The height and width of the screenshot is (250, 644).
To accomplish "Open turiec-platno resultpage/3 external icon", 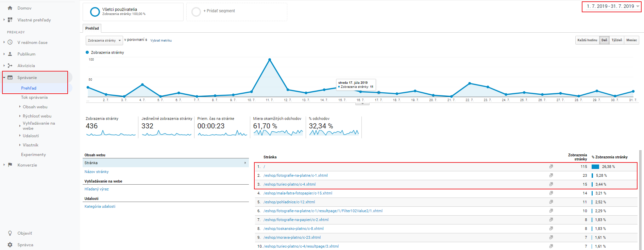I will (x=551, y=246).
